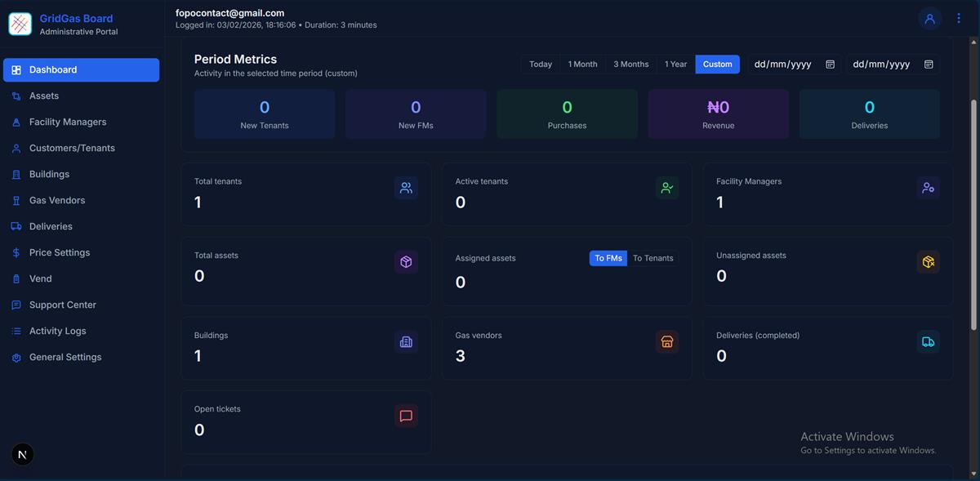The image size is (980, 481).
Task: Click the Logged in duration text
Action: click(x=276, y=25)
